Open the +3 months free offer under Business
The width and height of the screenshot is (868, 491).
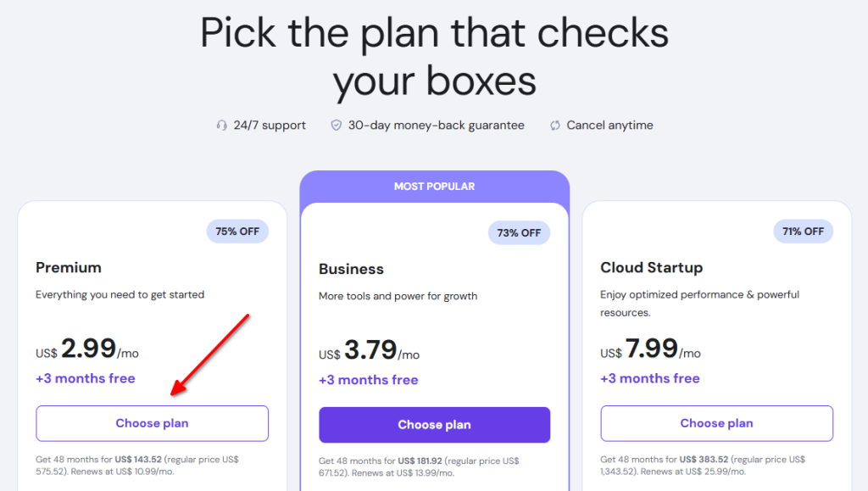pos(369,380)
